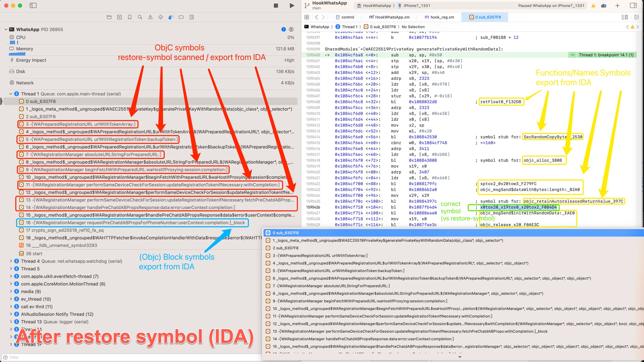Screen dimensions: 644x362
Task: Toggle the editor options lines button
Action: click(625, 17)
